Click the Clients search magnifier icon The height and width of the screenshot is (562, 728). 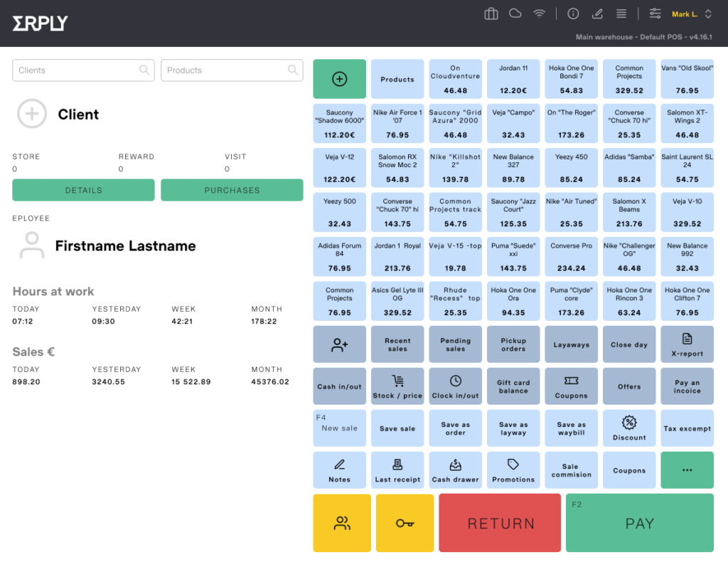pyautogui.click(x=144, y=70)
